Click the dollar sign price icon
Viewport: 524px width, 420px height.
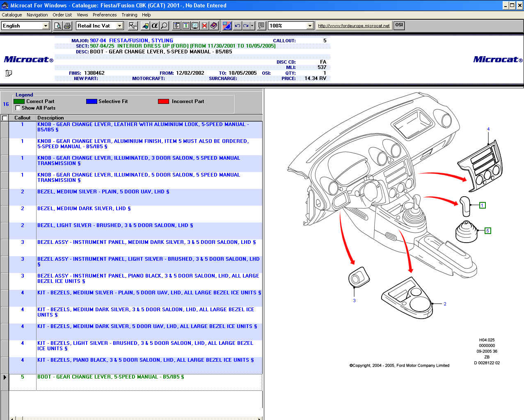click(x=186, y=26)
